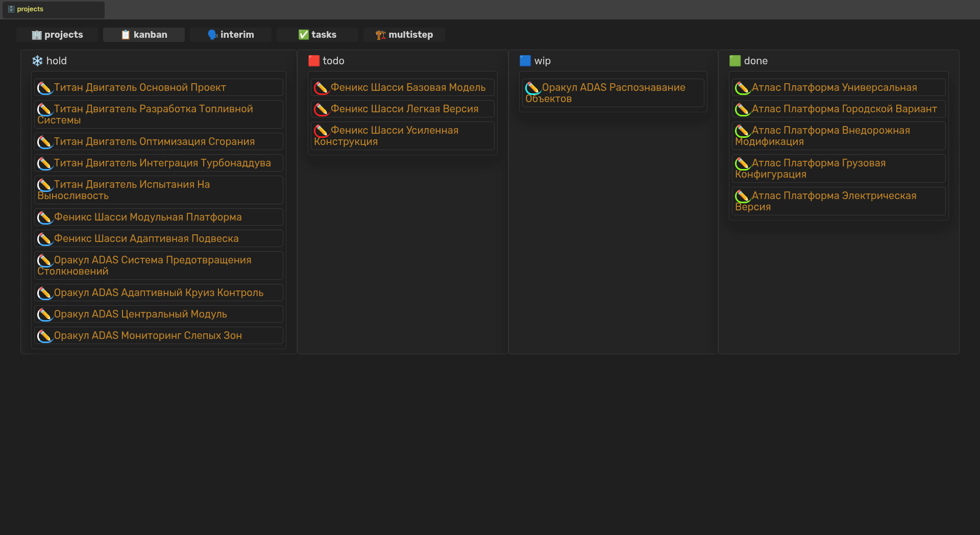Open Титан Двигатель Оптимизация Сгорания link
980x535 pixels.
click(x=154, y=142)
